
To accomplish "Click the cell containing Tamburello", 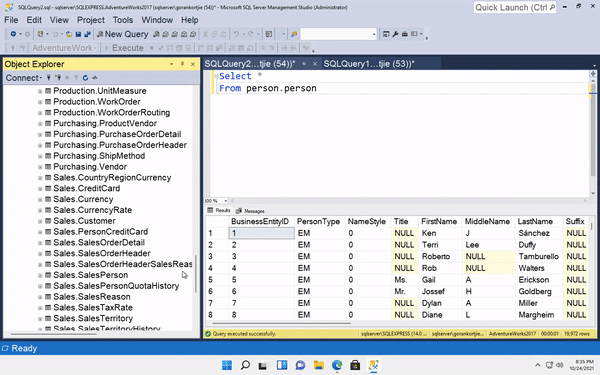I will point(539,256).
